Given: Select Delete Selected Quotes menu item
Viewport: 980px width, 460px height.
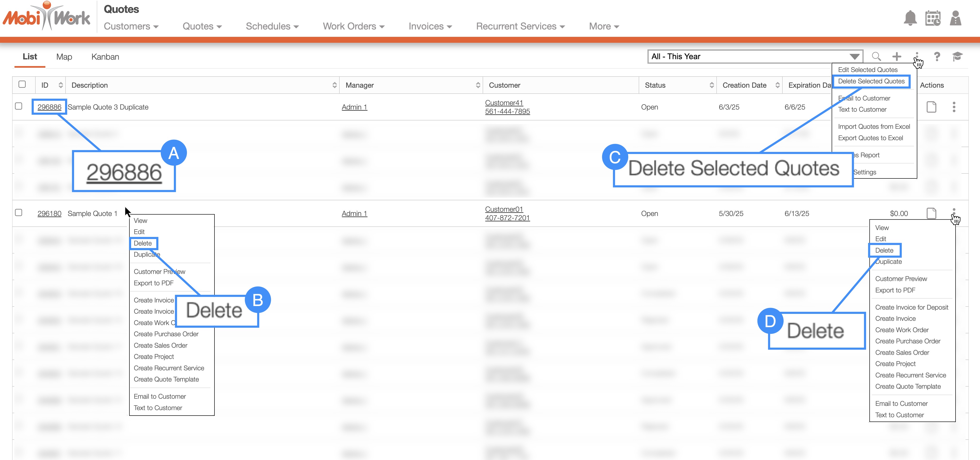Looking at the screenshot, I should [871, 81].
